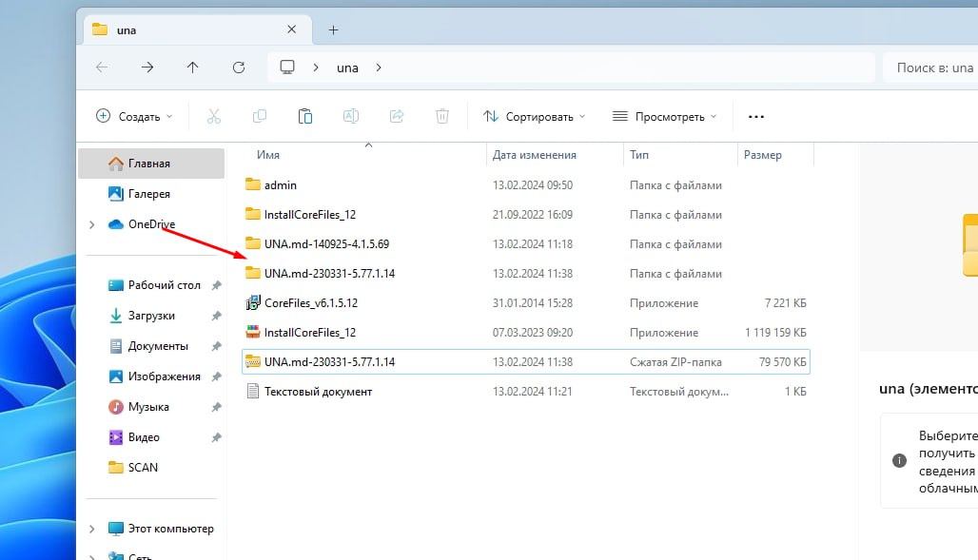
Task: Click the computer icon in address bar
Action: 287,68
